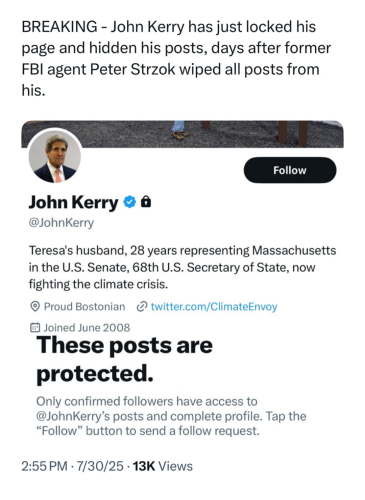
Task: Click the 13K Views count
Action: click(163, 466)
